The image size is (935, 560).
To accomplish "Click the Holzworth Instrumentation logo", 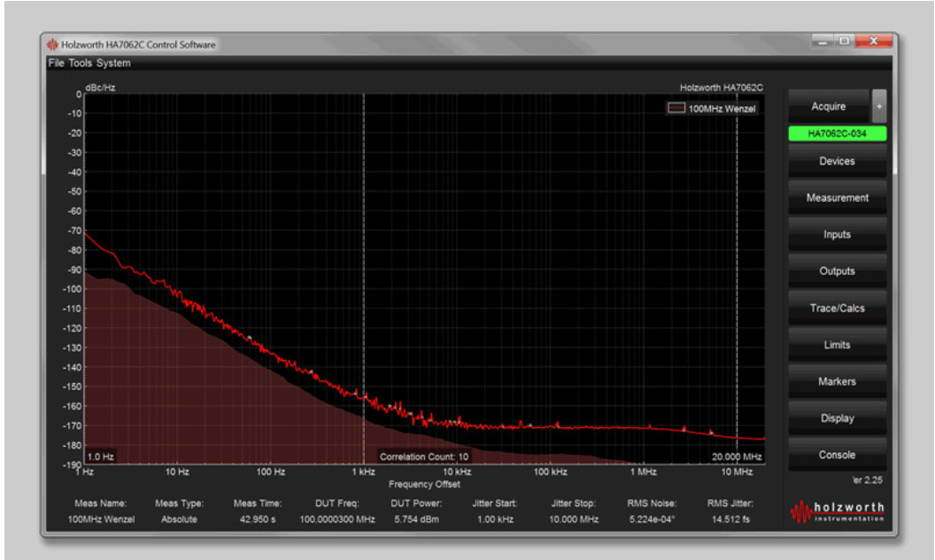I will point(838,511).
